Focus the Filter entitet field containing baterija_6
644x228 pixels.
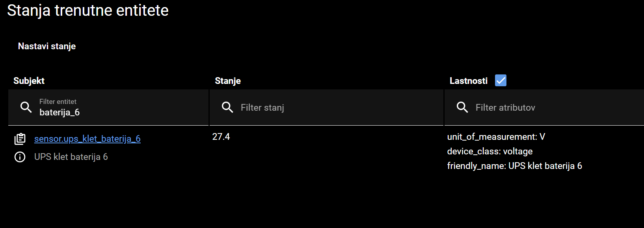click(x=118, y=112)
